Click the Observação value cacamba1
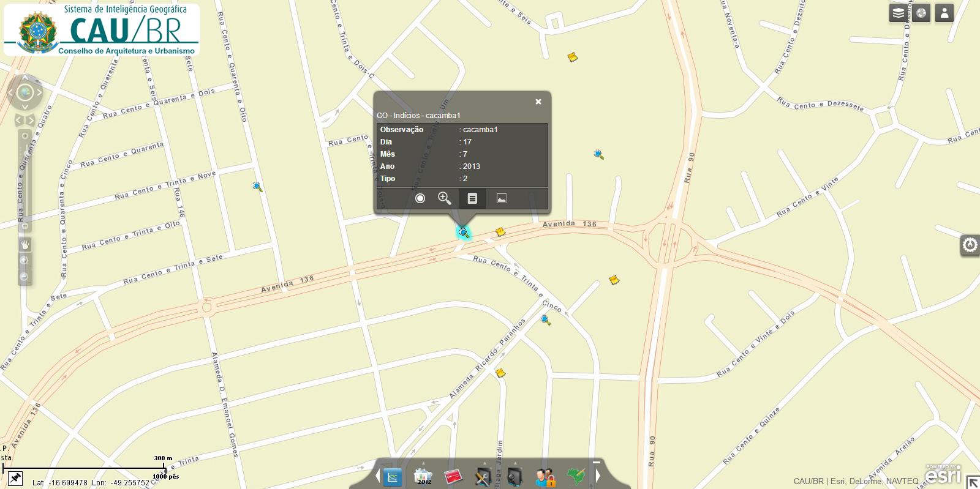This screenshot has height=489, width=980. pyautogui.click(x=480, y=129)
